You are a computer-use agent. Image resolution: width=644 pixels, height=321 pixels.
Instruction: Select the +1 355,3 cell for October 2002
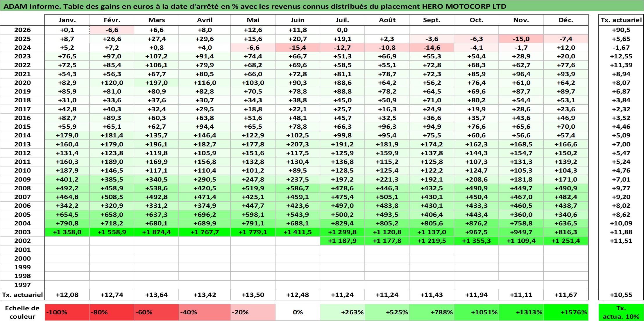(x=476, y=241)
